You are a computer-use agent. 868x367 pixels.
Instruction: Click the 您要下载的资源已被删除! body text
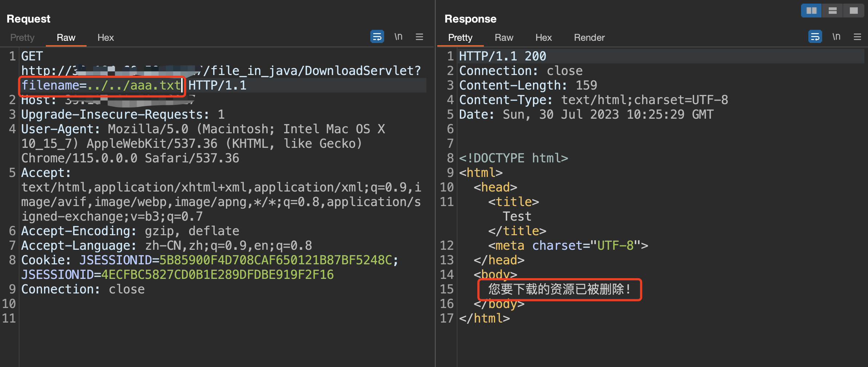(x=560, y=289)
